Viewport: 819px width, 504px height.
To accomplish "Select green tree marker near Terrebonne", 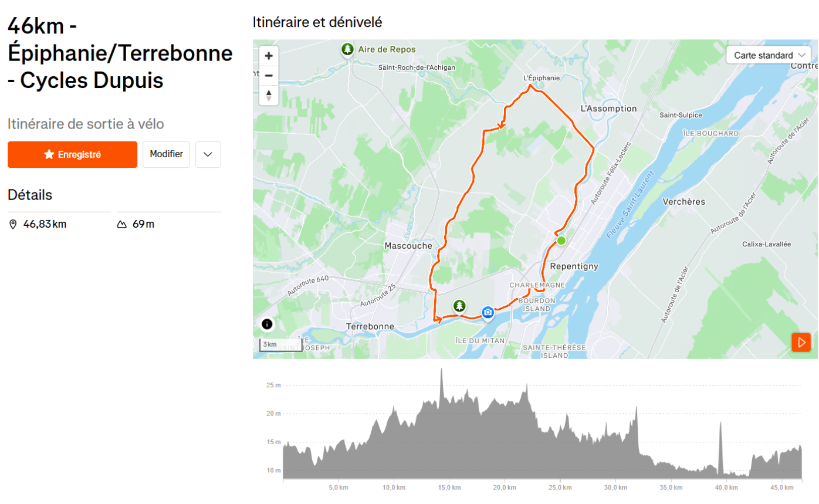I will click(x=459, y=306).
